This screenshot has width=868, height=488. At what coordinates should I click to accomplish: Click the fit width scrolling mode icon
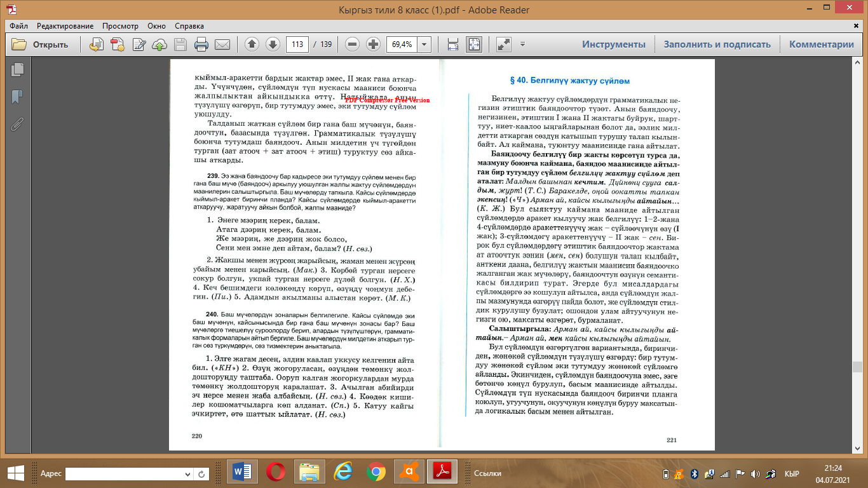pyautogui.click(x=453, y=44)
